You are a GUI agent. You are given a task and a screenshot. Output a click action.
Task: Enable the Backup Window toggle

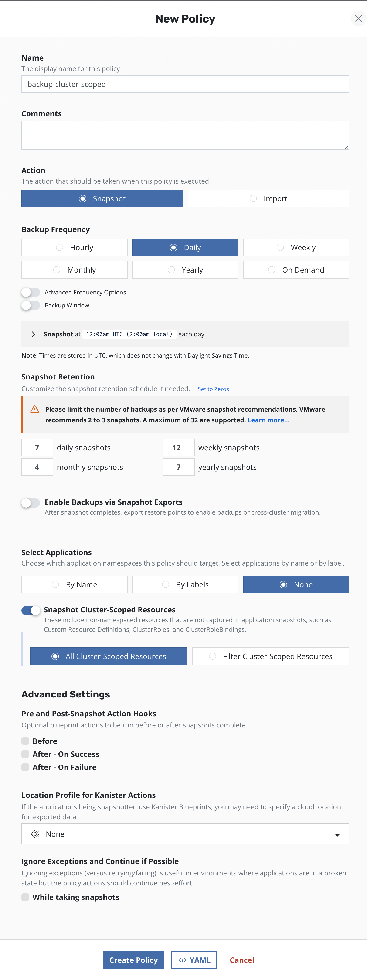click(x=31, y=305)
